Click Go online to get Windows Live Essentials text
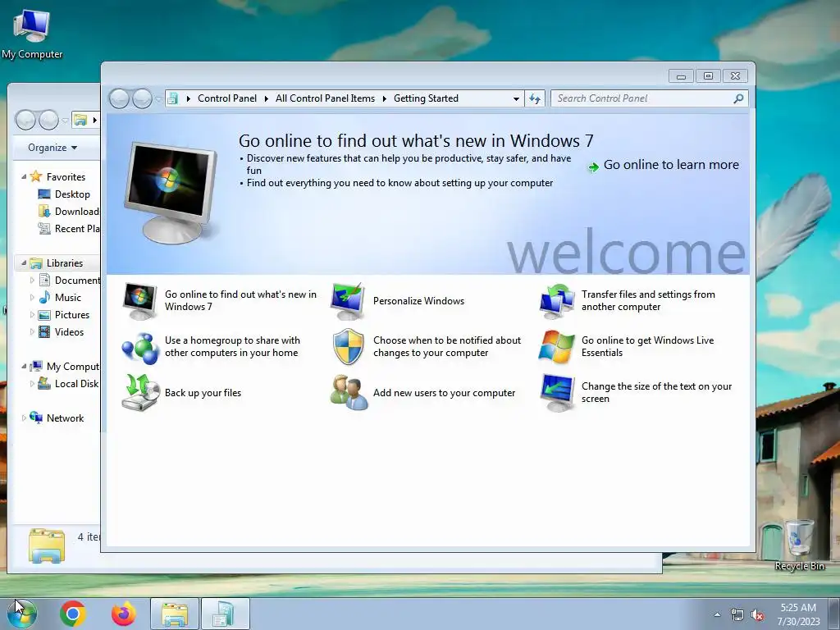The height and width of the screenshot is (630, 840). point(648,347)
